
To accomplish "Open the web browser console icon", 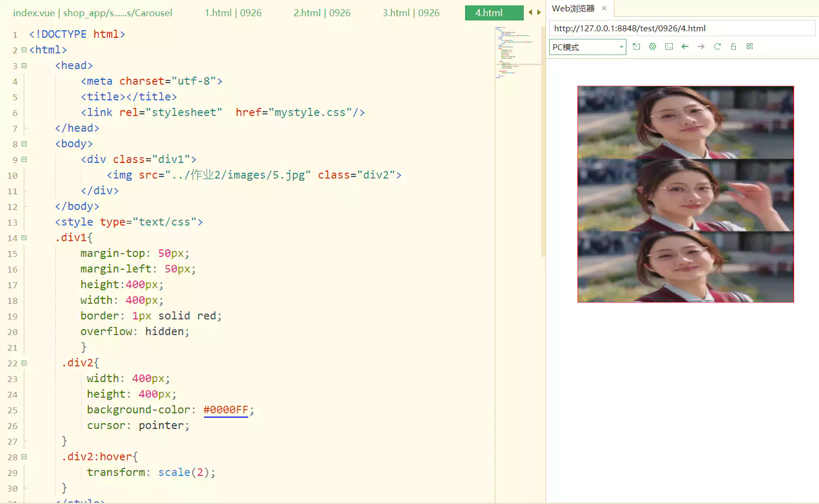I will click(669, 46).
